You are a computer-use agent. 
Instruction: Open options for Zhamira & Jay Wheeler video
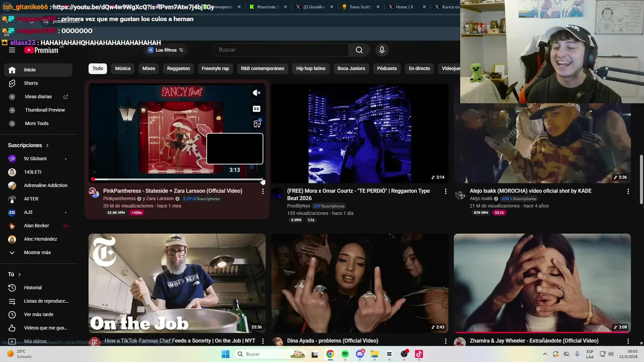(628, 341)
